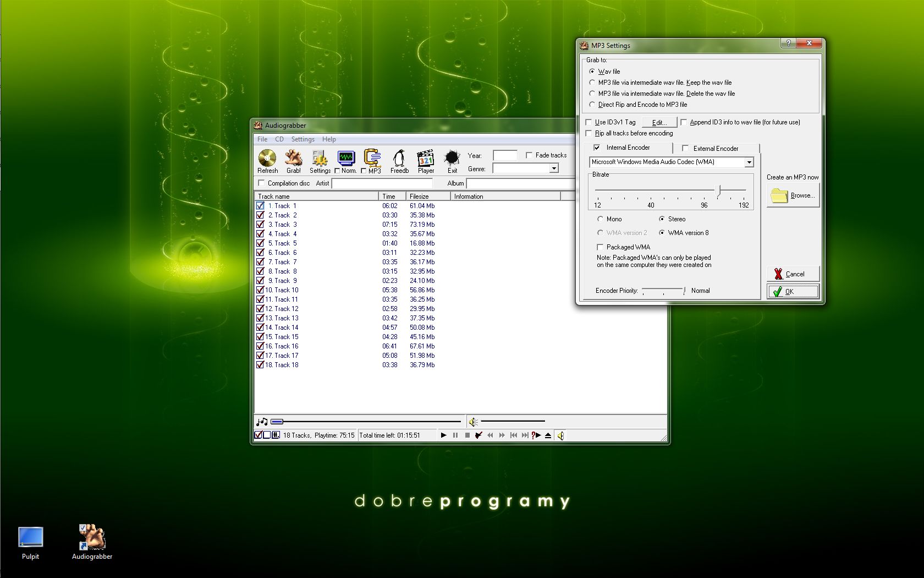Click the Browse... button
This screenshot has width=924, height=578.
793,195
